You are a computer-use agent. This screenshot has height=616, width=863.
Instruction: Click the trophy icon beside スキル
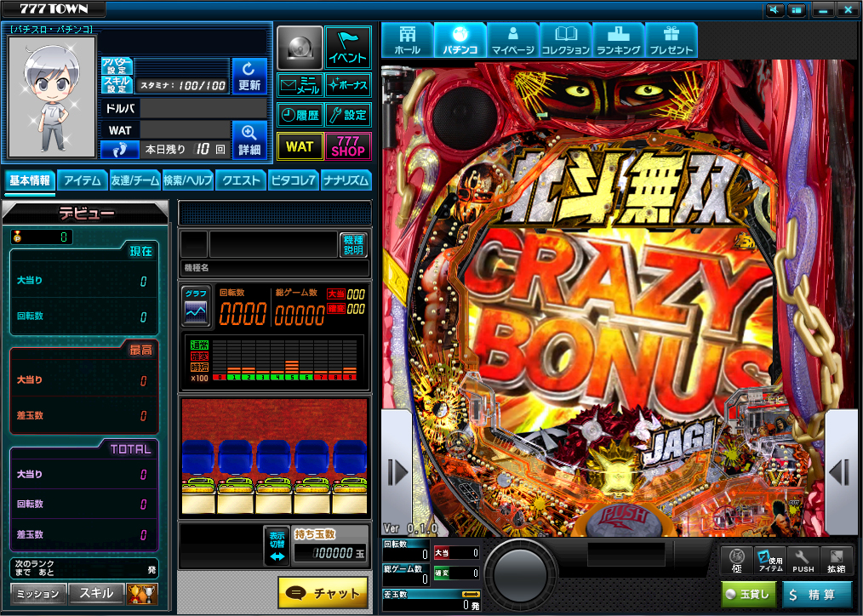142,593
